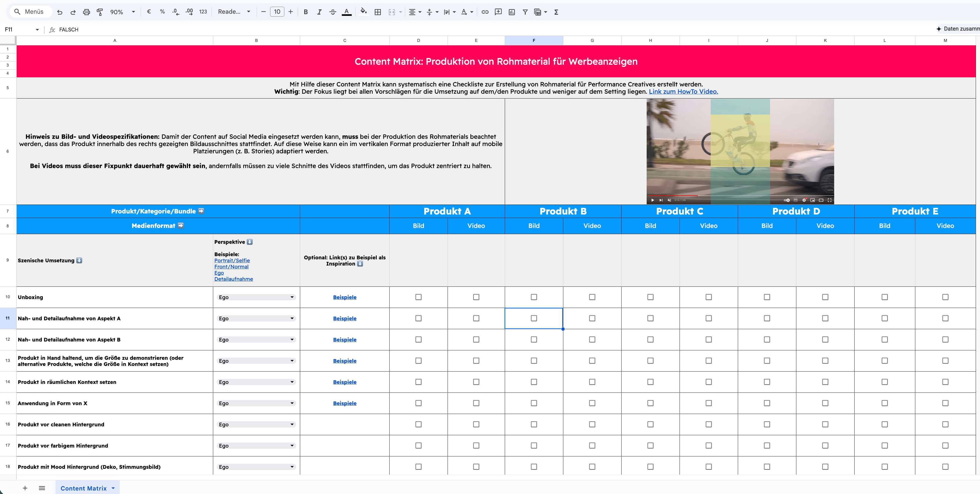Click the paint format icon
Screen dimensions: 980x494
[x=100, y=12]
